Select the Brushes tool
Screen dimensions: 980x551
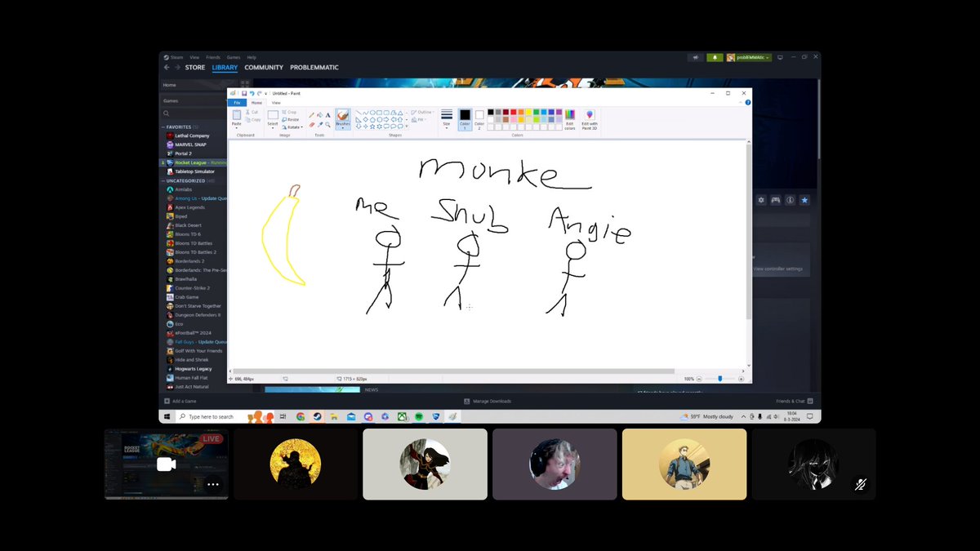point(342,115)
